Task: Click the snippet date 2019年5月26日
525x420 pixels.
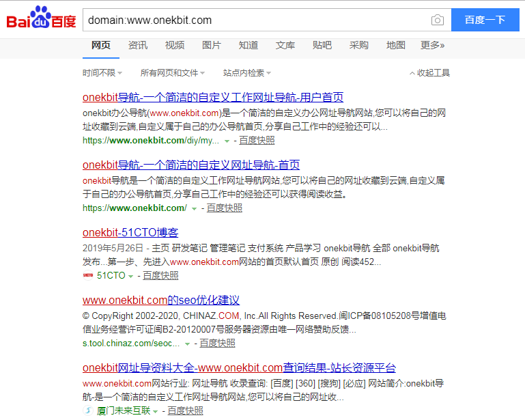Action: point(113,248)
